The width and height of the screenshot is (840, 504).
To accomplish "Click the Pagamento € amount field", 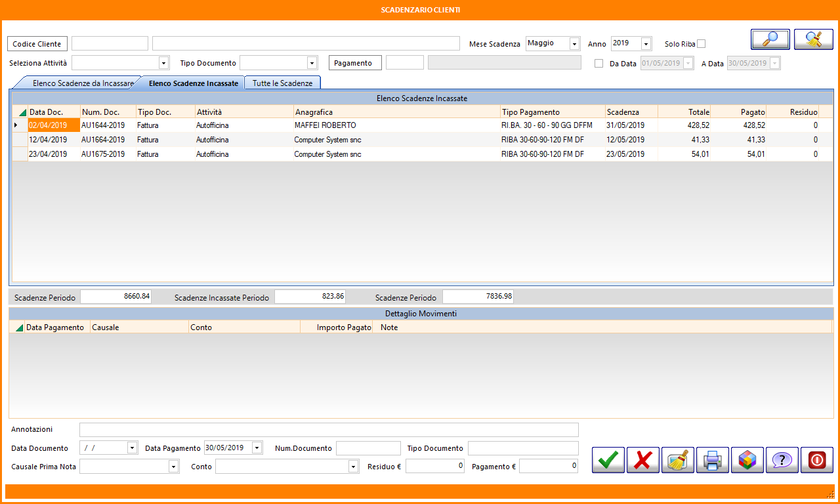I will 549,466.
